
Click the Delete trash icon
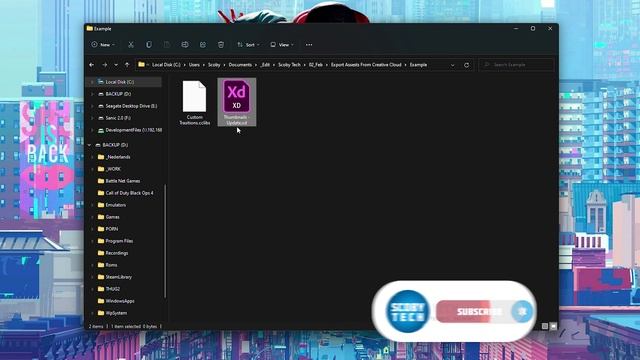coord(221,45)
